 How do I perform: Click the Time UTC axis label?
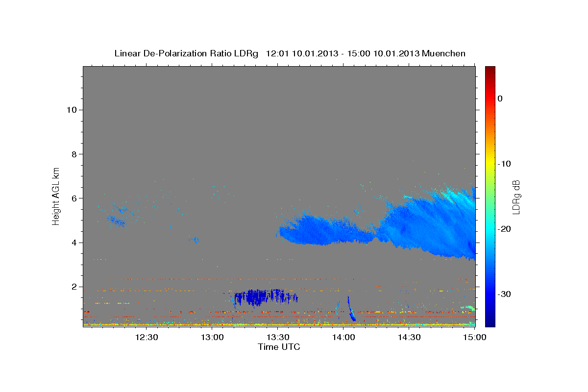pos(279,347)
